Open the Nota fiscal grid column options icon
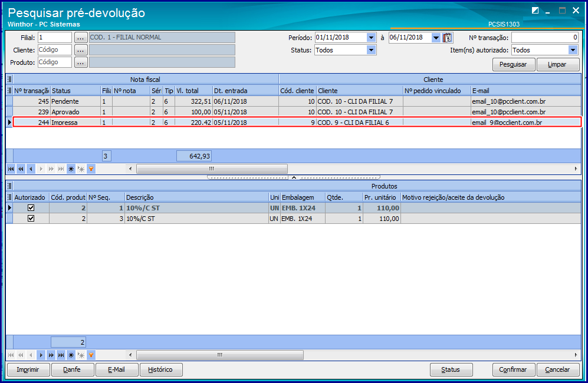Screen dimensions: 588x383 click(x=10, y=79)
